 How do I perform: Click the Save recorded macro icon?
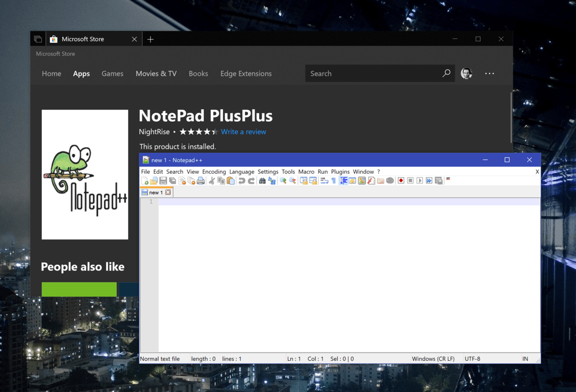point(439,180)
